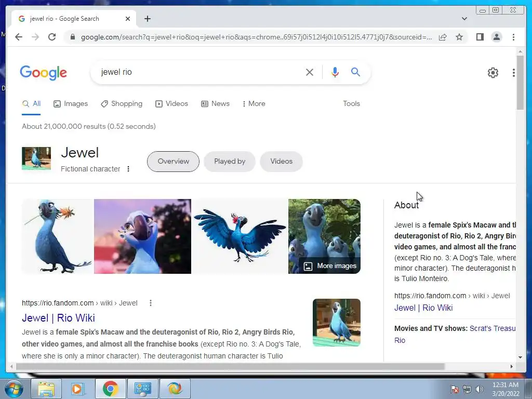The image size is (532, 399).
Task: Open Google quick settings gear
Action: [493, 72]
